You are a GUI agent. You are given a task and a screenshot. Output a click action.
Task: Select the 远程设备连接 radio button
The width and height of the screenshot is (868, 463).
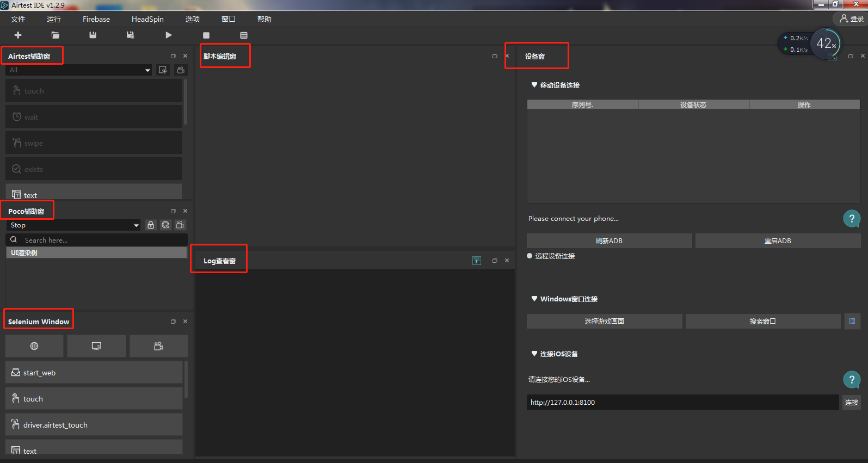click(x=530, y=256)
